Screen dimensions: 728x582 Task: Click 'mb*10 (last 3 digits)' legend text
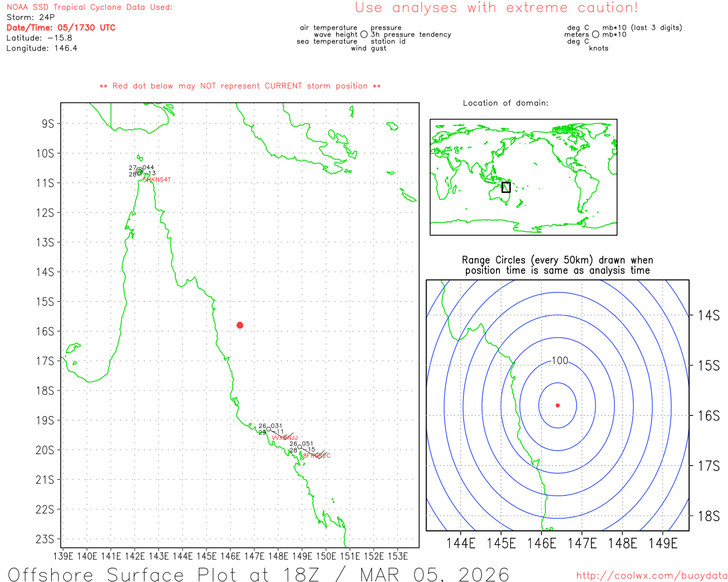pos(643,28)
